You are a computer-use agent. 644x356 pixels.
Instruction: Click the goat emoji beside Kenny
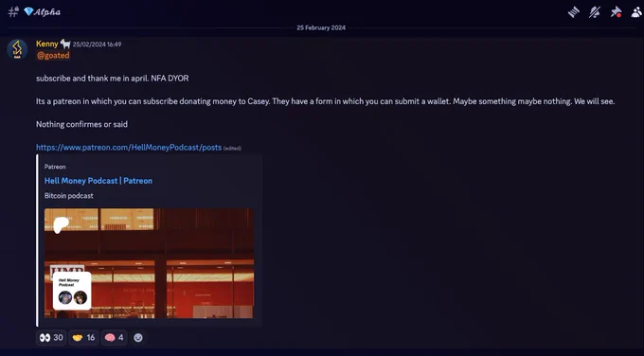(x=65, y=44)
